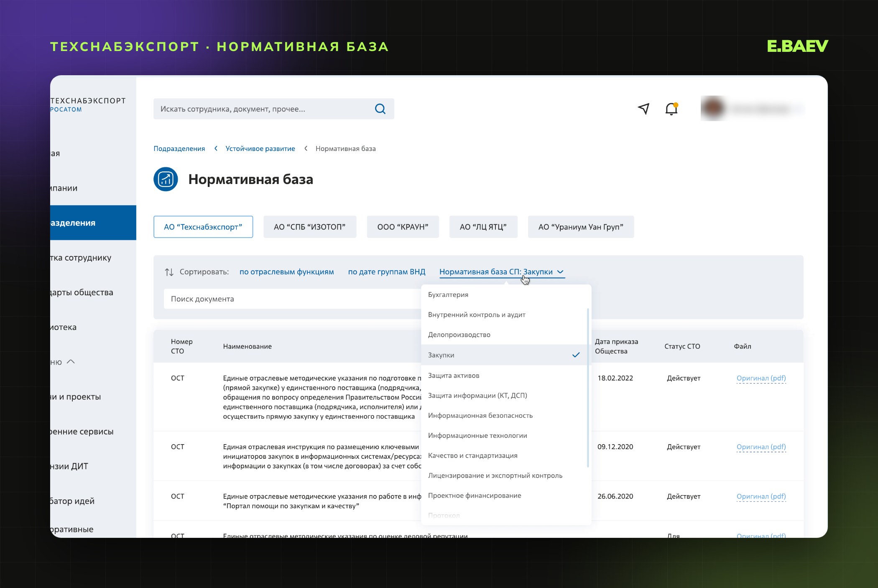Viewport: 878px width, 588px height.
Task: Select the АО "Техснабэкспорт" tab
Action: 203,227
